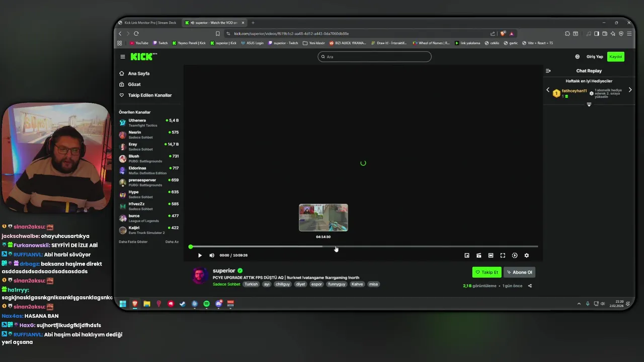Screen dimensions: 644x362
Task: Open Brave Shields icon
Action: pyautogui.click(x=503, y=34)
